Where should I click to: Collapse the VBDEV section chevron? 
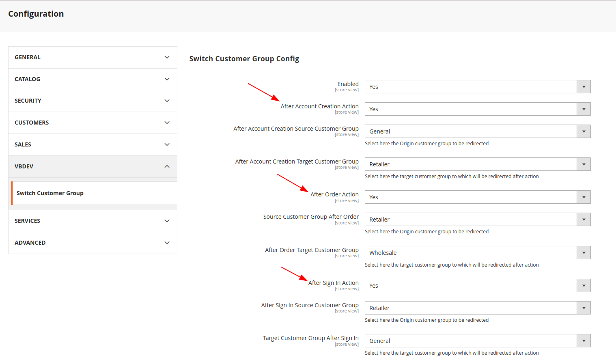(167, 166)
